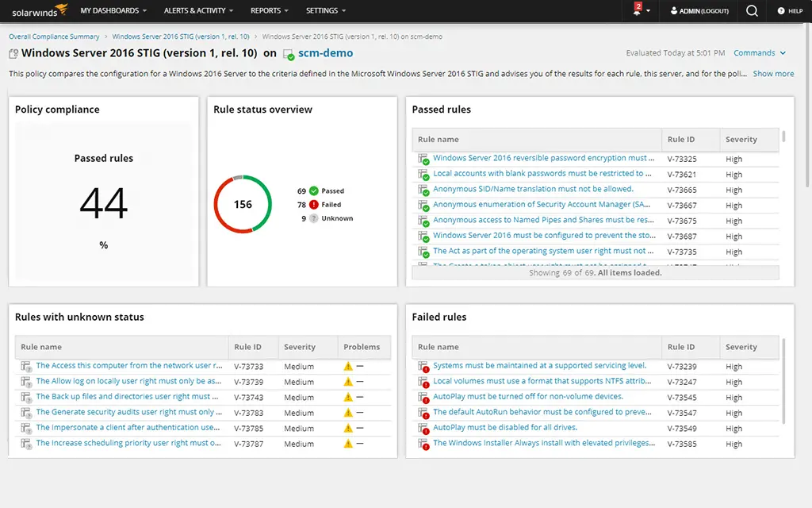This screenshot has width=812, height=508.
Task: Click the Passed rules table scrollbar
Action: pyautogui.click(x=783, y=136)
